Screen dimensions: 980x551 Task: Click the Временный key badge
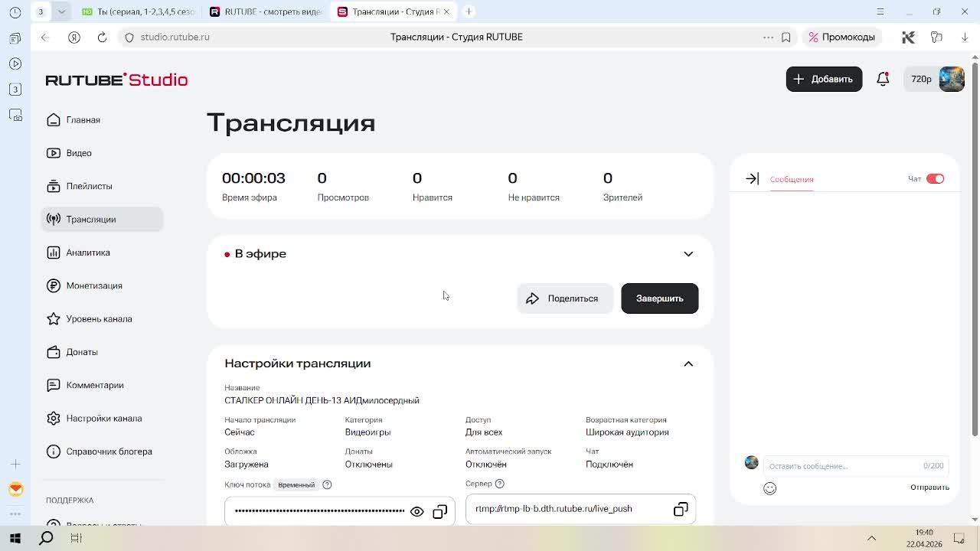pyautogui.click(x=296, y=484)
